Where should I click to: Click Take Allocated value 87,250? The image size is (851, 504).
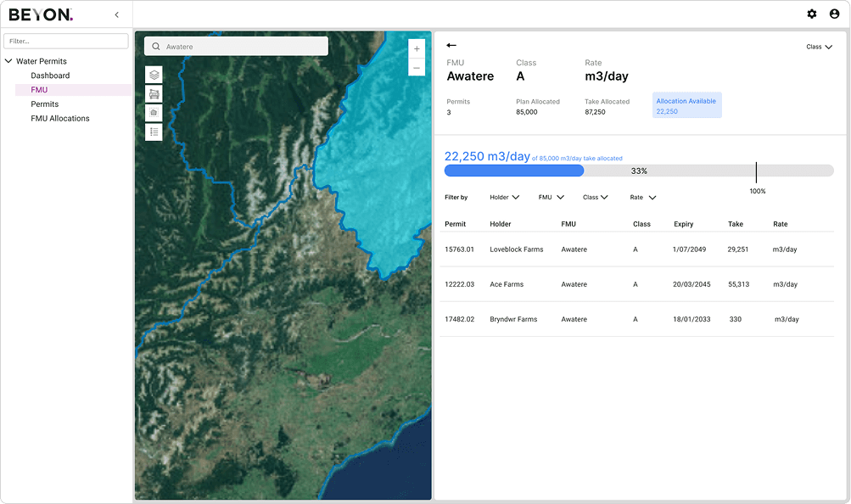click(595, 112)
